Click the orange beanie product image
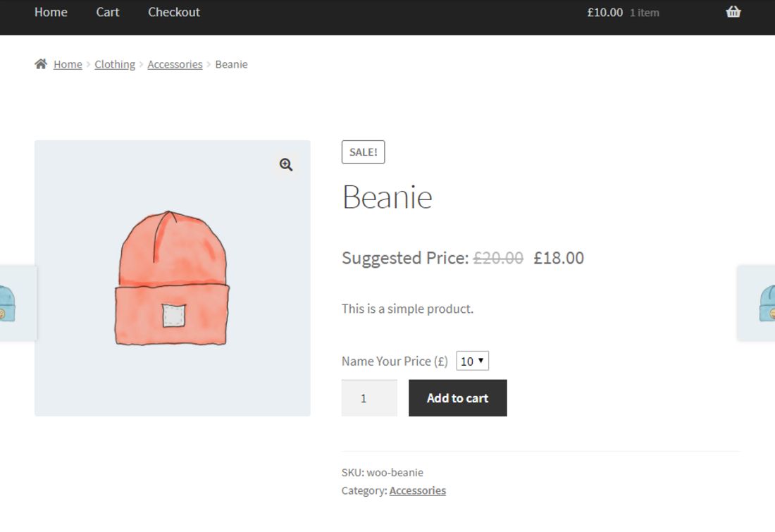 click(173, 278)
